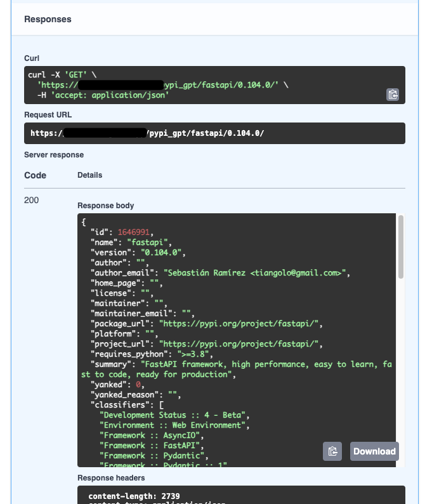Click the author_email Sebastián Ramírez value

pyautogui.click(x=254, y=273)
